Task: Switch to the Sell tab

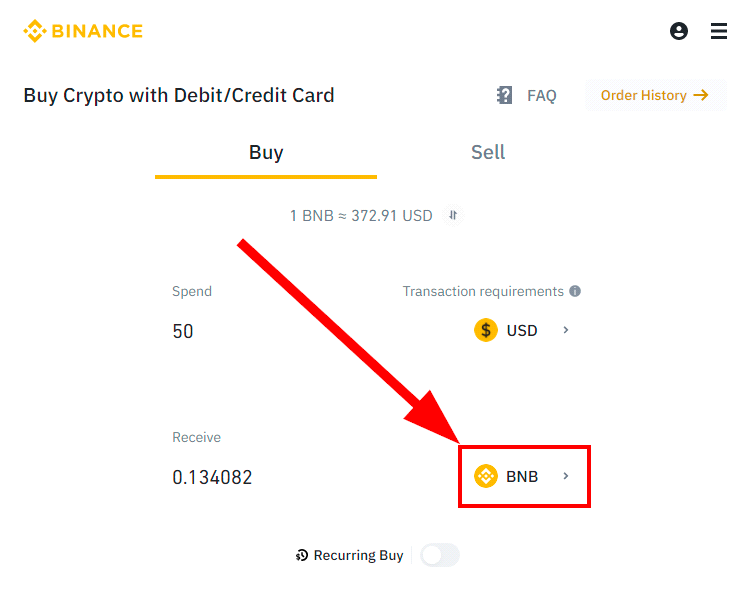Action: [488, 153]
